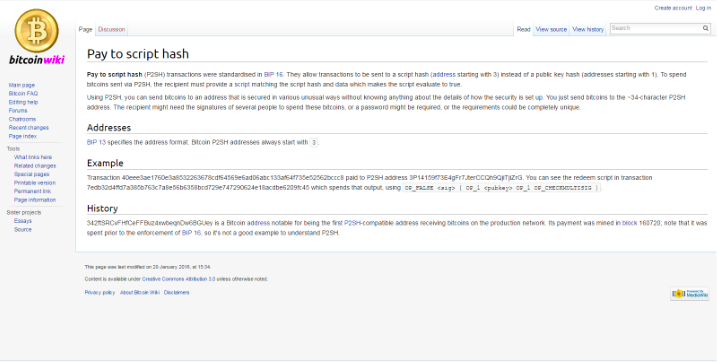Click the Tools sidebar heading
The height and width of the screenshot is (362, 718).
13,149
